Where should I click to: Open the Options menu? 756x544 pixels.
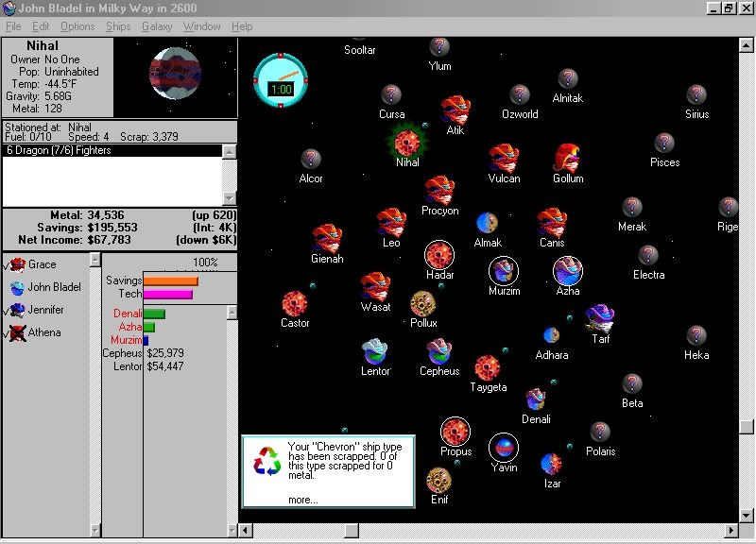click(77, 26)
